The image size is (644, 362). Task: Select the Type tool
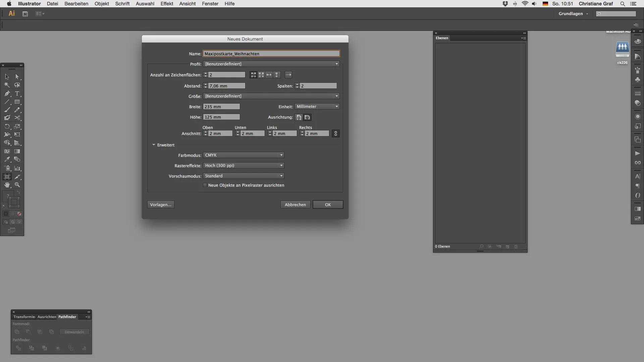point(17,94)
